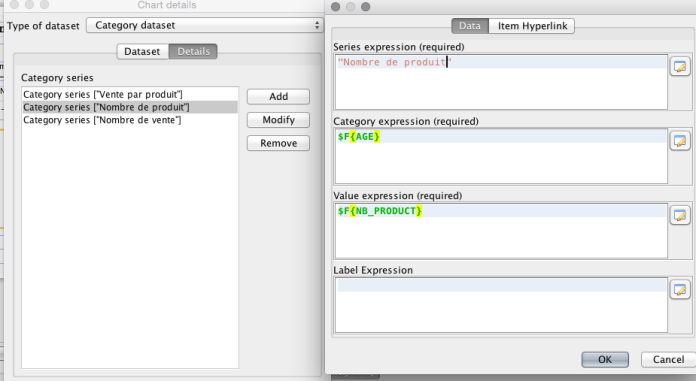Open expression editor for Value expression
The height and width of the screenshot is (381, 696).
[x=680, y=216]
